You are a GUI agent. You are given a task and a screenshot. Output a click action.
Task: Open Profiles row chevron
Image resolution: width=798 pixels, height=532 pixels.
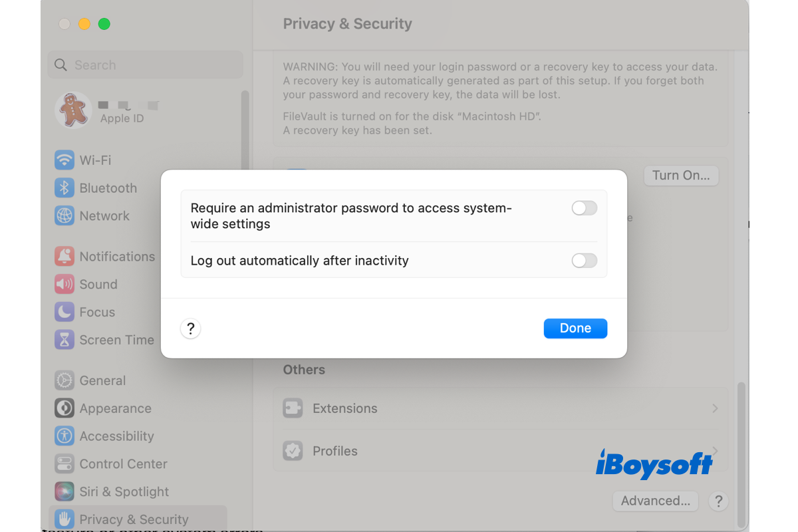pos(715,451)
